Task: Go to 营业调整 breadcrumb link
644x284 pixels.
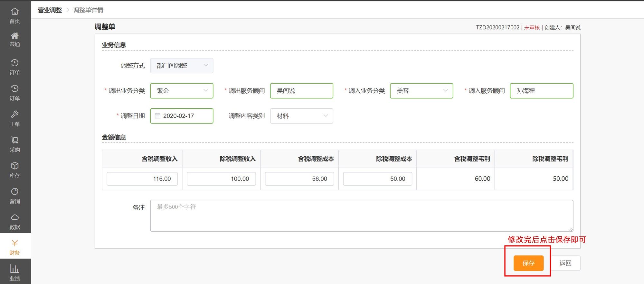Action: (x=50, y=10)
